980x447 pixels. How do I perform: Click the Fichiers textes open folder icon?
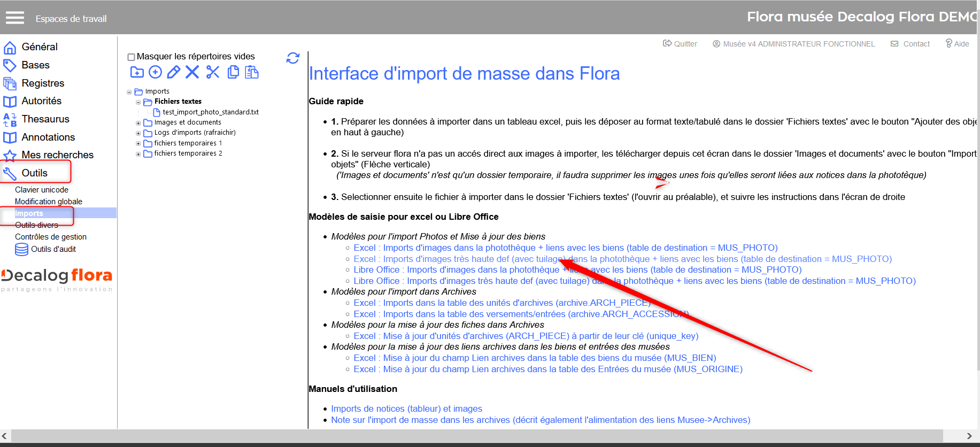(148, 102)
